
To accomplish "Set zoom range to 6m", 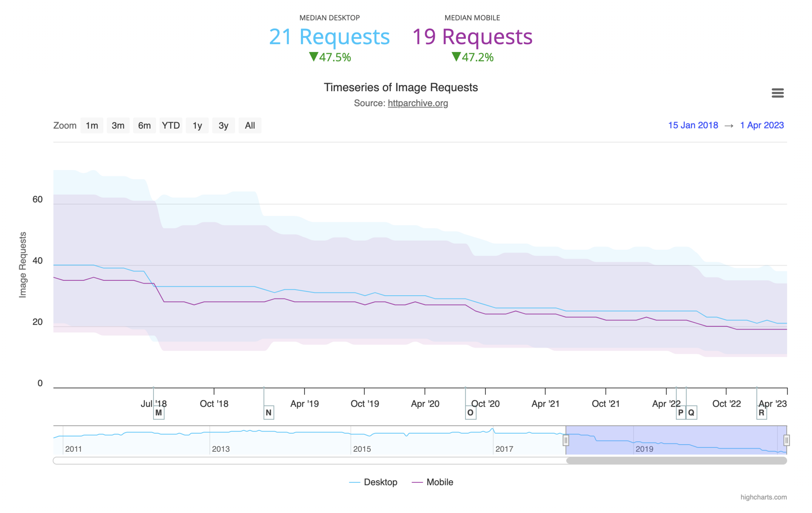I will (144, 126).
